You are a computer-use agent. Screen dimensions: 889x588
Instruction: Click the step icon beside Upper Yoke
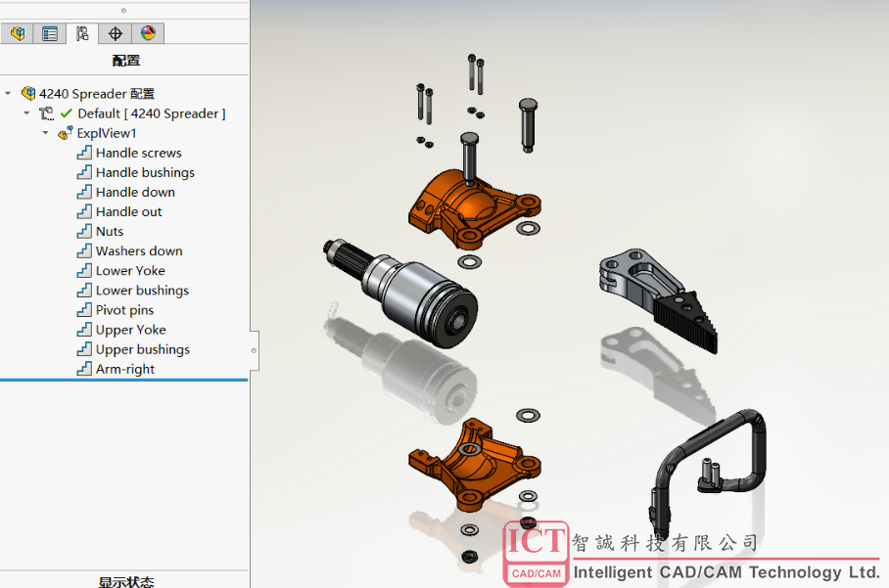pos(84,329)
